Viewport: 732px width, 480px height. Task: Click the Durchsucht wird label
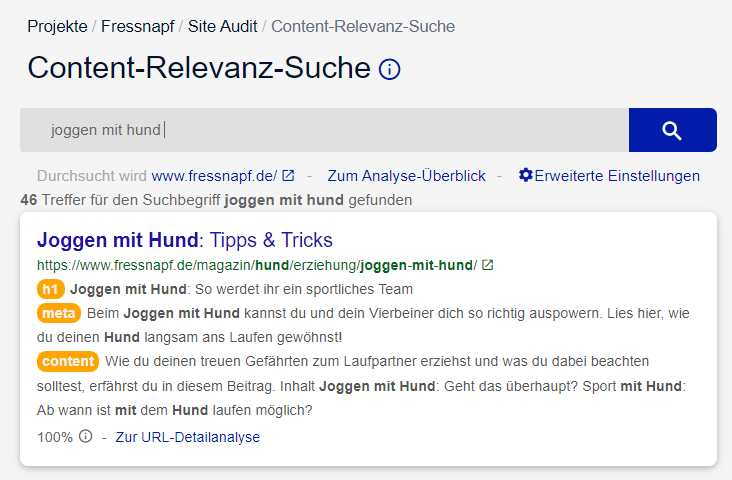[92, 176]
